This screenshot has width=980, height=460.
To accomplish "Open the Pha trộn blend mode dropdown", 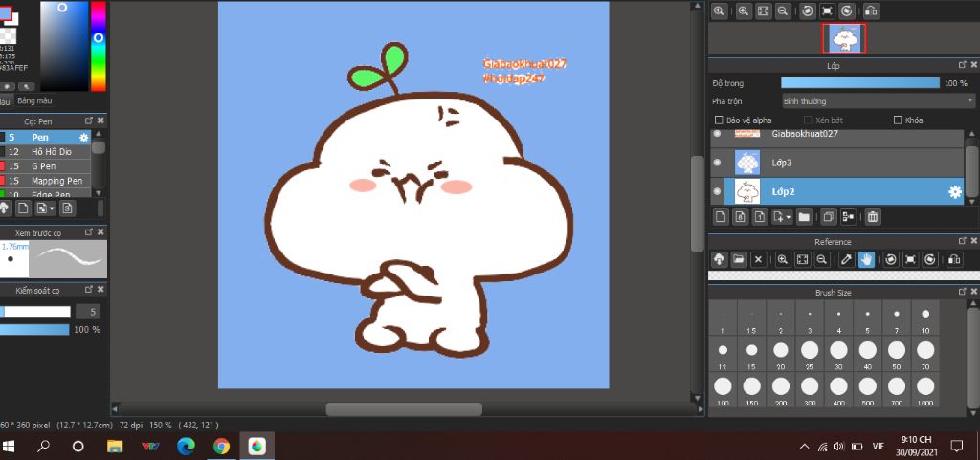I will (879, 101).
